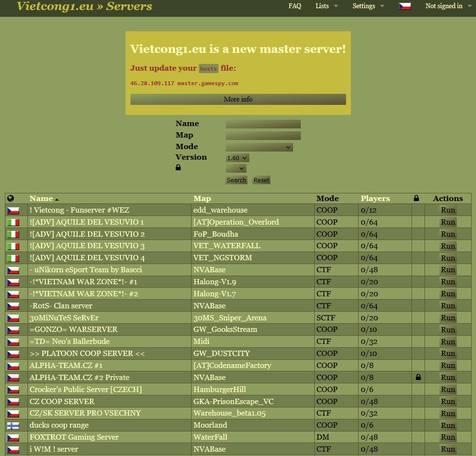The height and width of the screenshot is (456, 476).
Task: Open the GW_DUSTCITY map link
Action: (221, 354)
